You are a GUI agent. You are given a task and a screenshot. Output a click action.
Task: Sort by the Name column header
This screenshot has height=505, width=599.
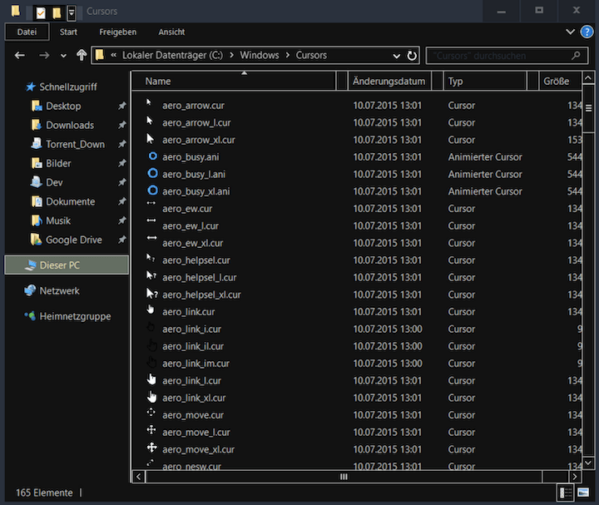pyautogui.click(x=234, y=81)
